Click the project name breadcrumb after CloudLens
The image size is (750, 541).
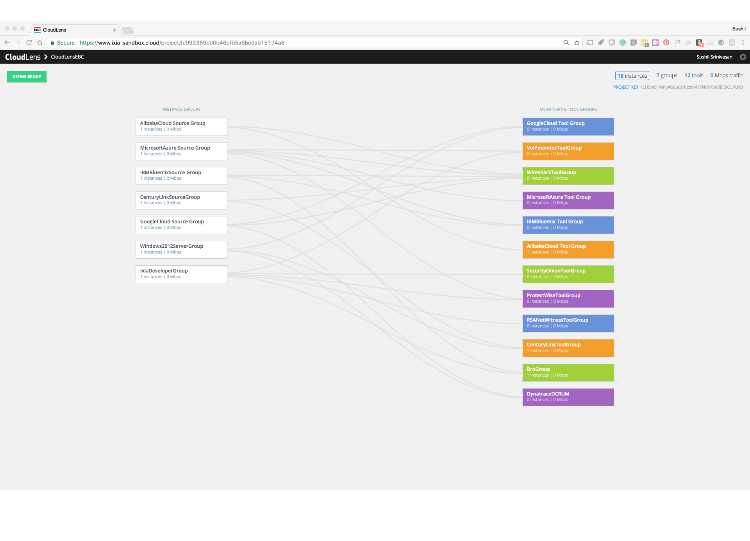tap(67, 57)
